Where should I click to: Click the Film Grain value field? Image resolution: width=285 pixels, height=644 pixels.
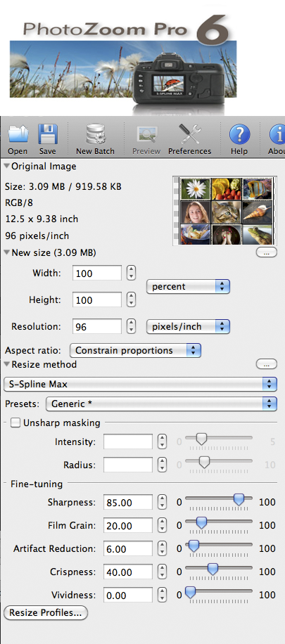(128, 526)
